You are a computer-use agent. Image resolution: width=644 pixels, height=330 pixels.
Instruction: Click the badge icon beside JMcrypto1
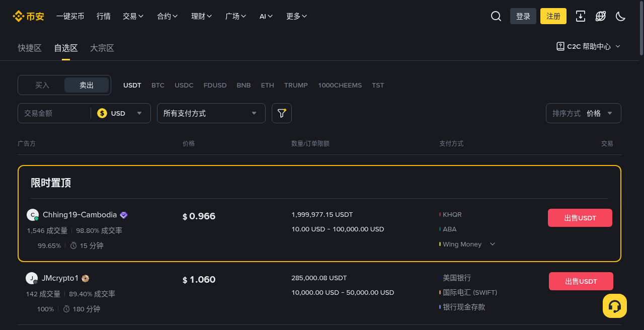click(86, 278)
